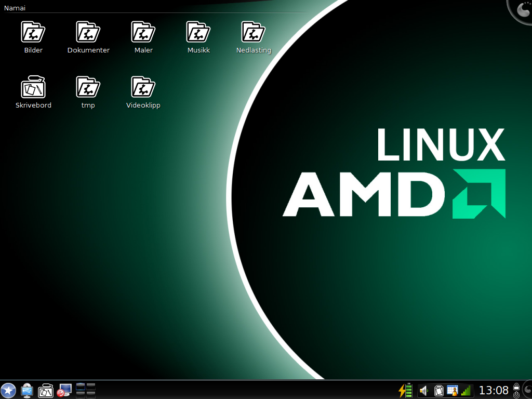Screen dimensions: 532x399
Task: Open the Videoklipp folder icon
Action: (143, 87)
